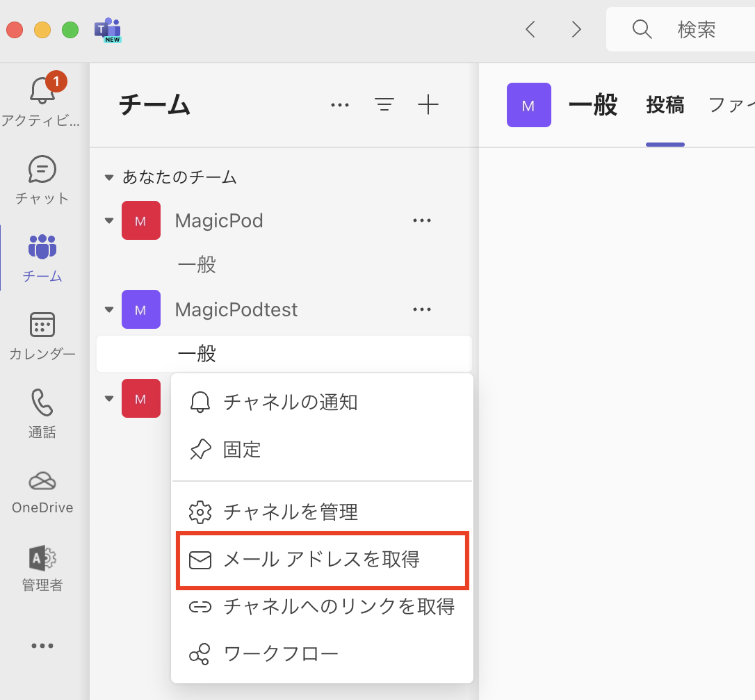Screen dimensions: 755x700
Task: Open MagicPodtest team more options
Action: (422, 309)
